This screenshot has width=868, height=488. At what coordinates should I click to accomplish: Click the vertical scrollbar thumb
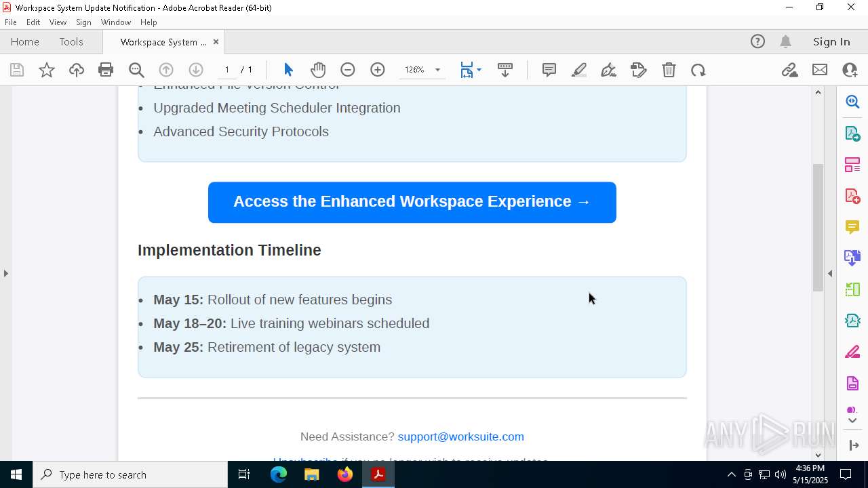(x=818, y=227)
